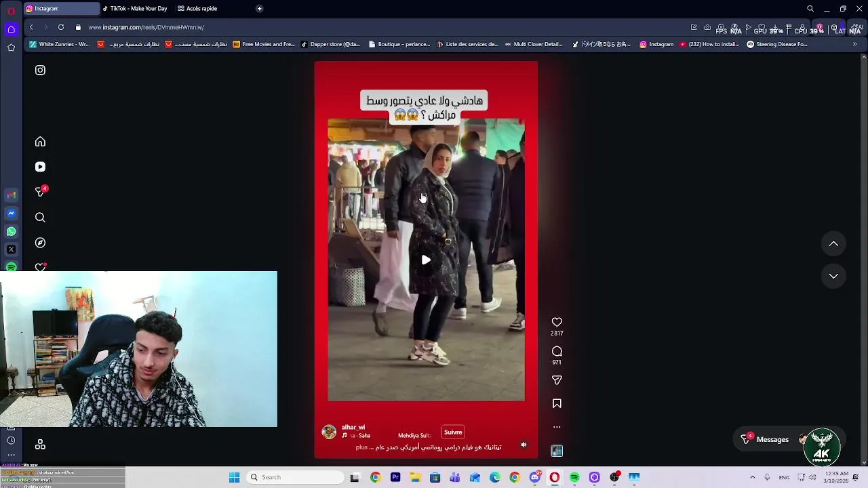868x488 pixels.
Task: Like the reel with the heart icon
Action: (557, 322)
